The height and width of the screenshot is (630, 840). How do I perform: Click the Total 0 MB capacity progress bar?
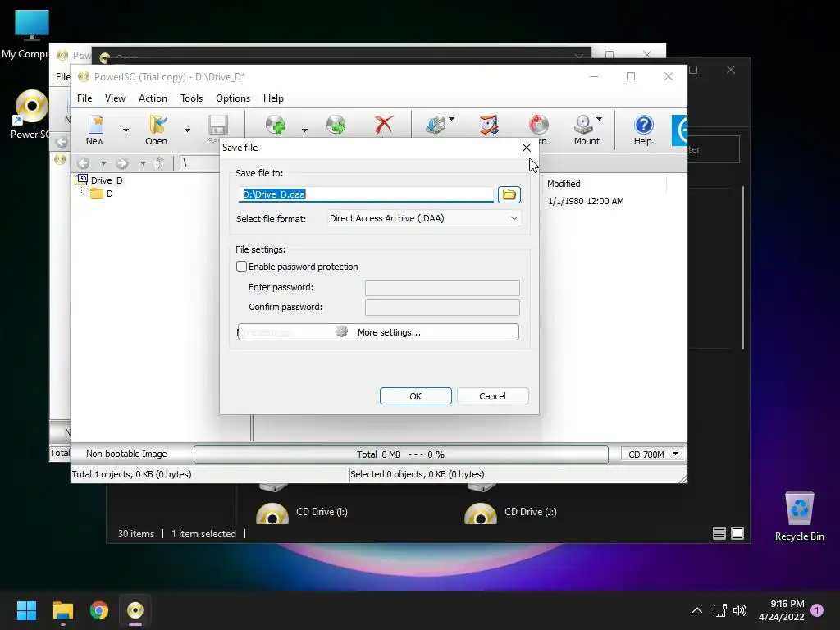pos(400,454)
